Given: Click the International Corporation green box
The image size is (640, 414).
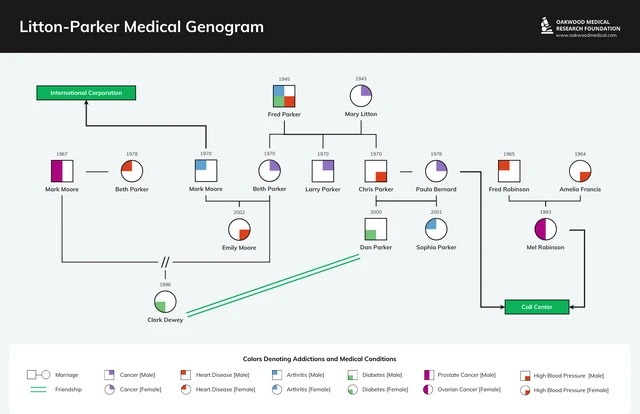Looking at the screenshot, I should point(86,93).
